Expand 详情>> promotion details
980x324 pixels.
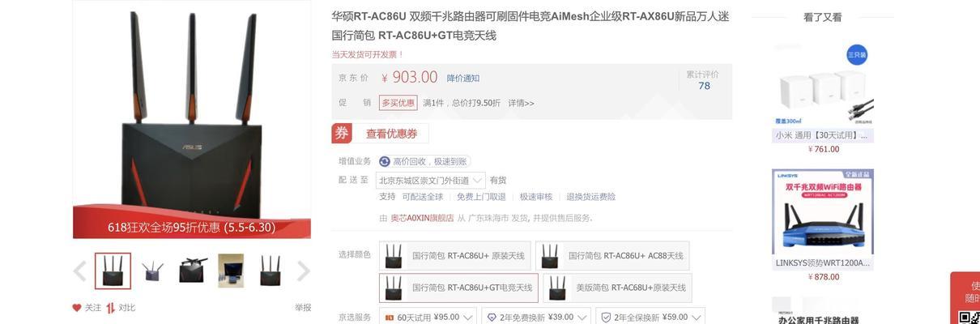pos(521,103)
